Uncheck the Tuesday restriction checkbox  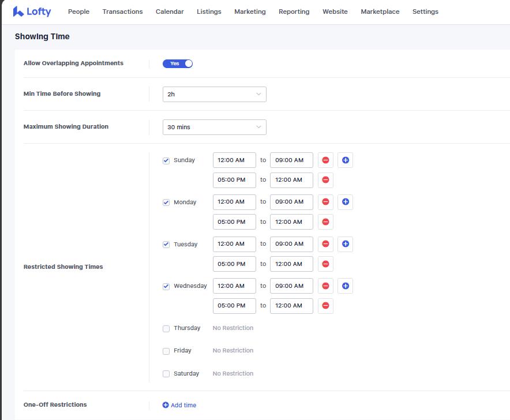166,244
